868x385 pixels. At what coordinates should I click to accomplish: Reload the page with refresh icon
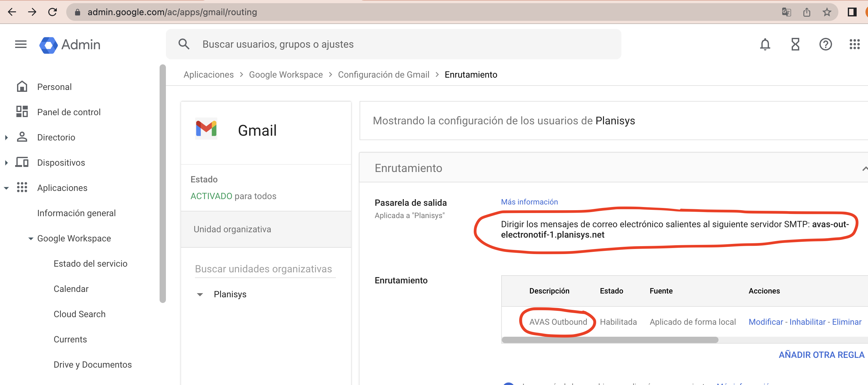click(52, 12)
